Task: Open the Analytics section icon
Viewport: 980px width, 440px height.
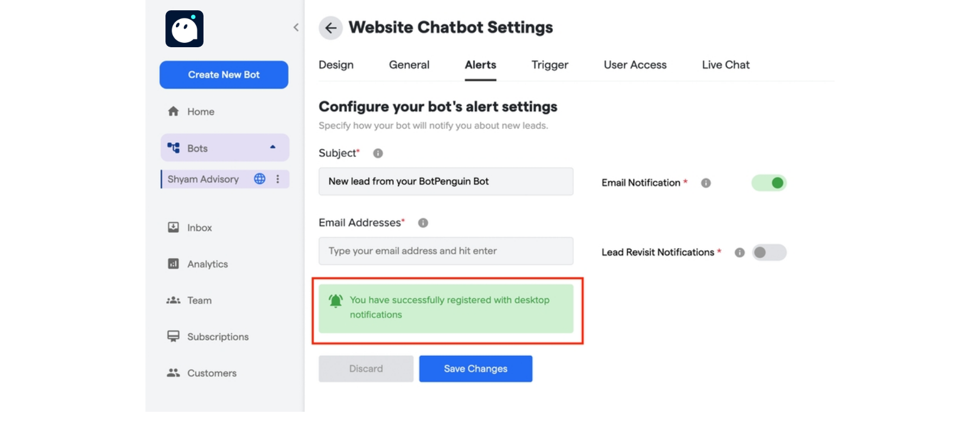Action: click(x=173, y=264)
